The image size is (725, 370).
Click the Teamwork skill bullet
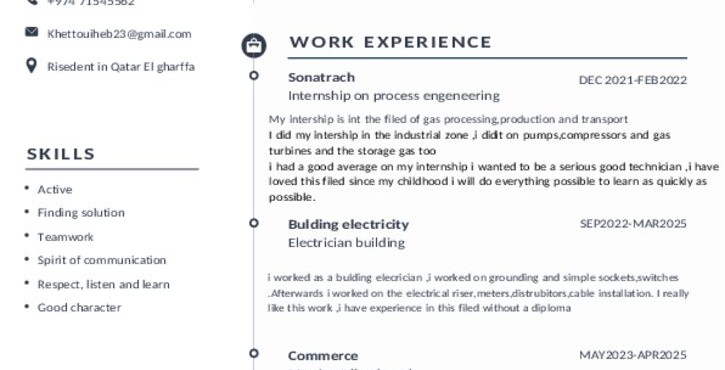click(x=65, y=237)
